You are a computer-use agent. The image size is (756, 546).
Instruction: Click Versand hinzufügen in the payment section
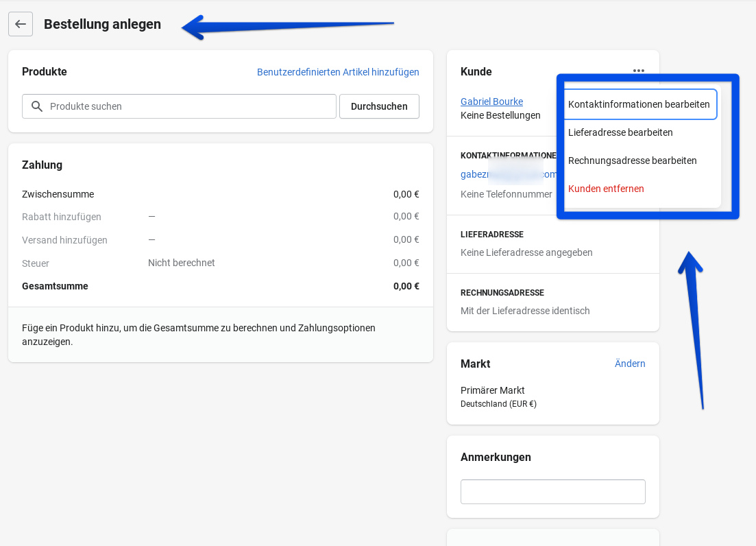[x=64, y=240]
